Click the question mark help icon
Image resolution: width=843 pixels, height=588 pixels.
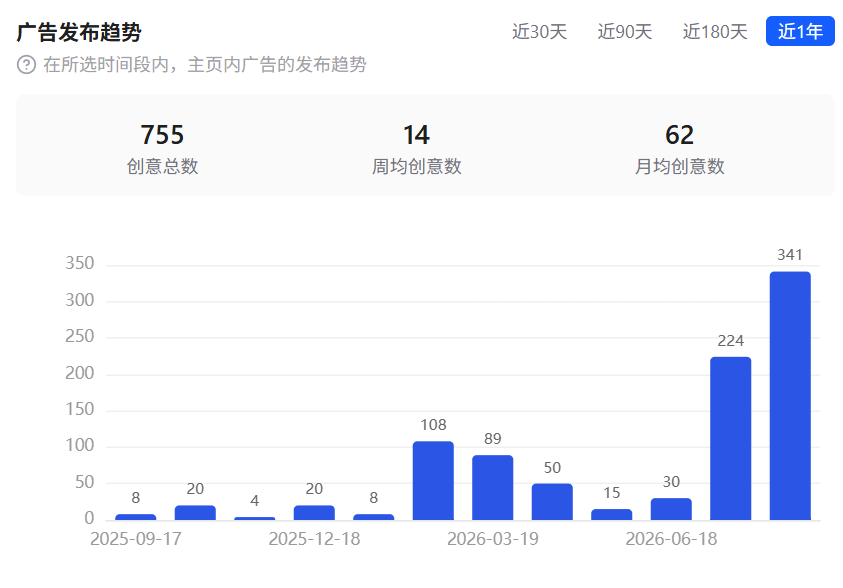26,64
